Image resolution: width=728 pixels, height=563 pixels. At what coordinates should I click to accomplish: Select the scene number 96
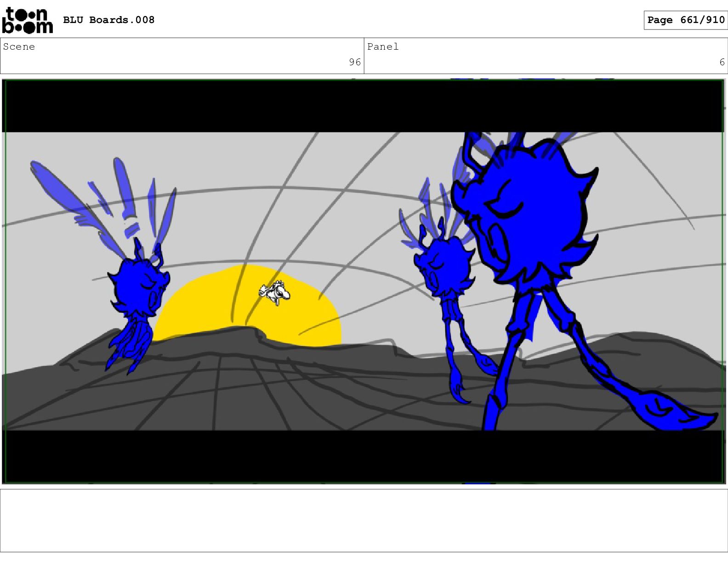tap(355, 62)
